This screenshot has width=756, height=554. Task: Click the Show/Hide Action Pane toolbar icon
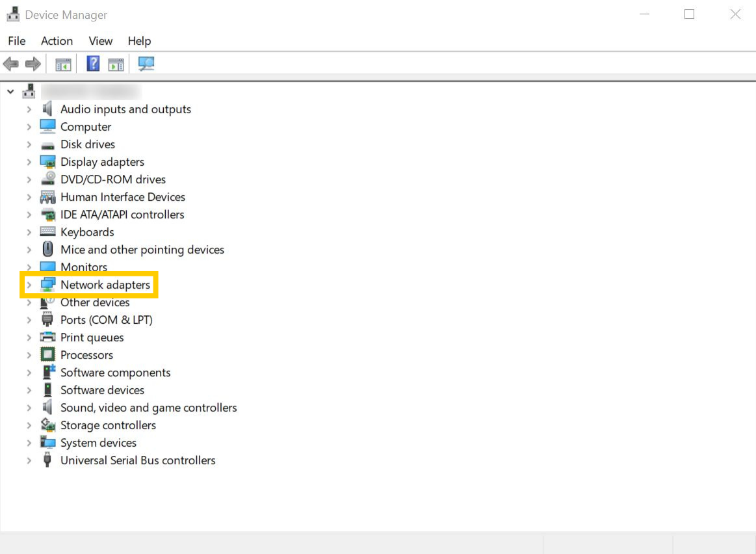click(116, 64)
